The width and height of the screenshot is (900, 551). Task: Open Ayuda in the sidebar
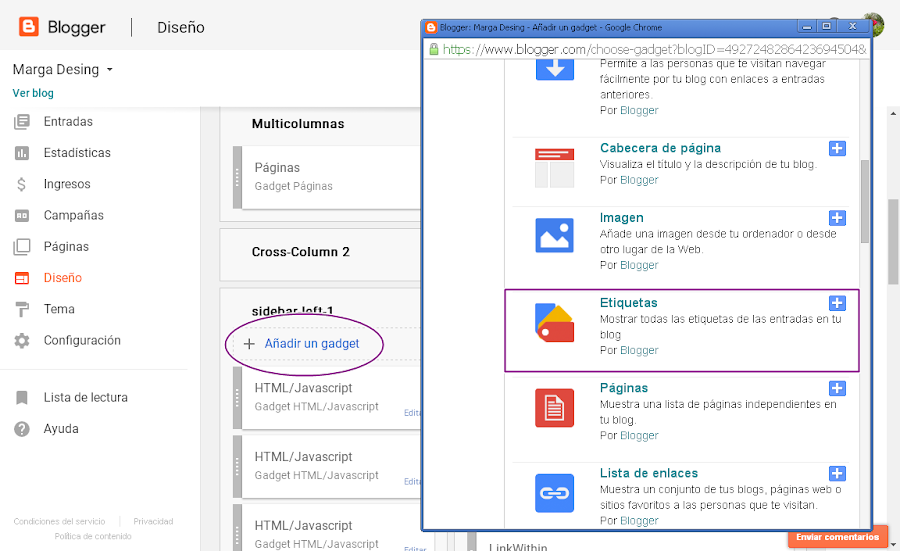(x=61, y=429)
